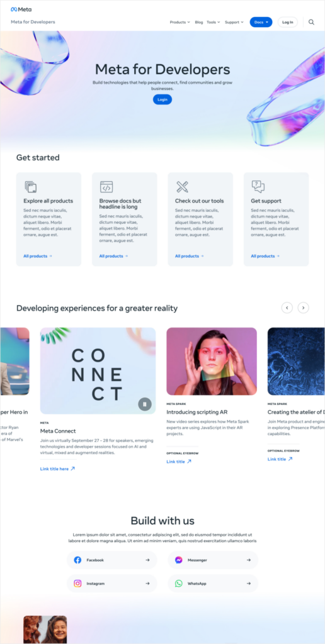Pause the Connect carousel slide
This screenshot has height=644, width=325.
(x=145, y=404)
